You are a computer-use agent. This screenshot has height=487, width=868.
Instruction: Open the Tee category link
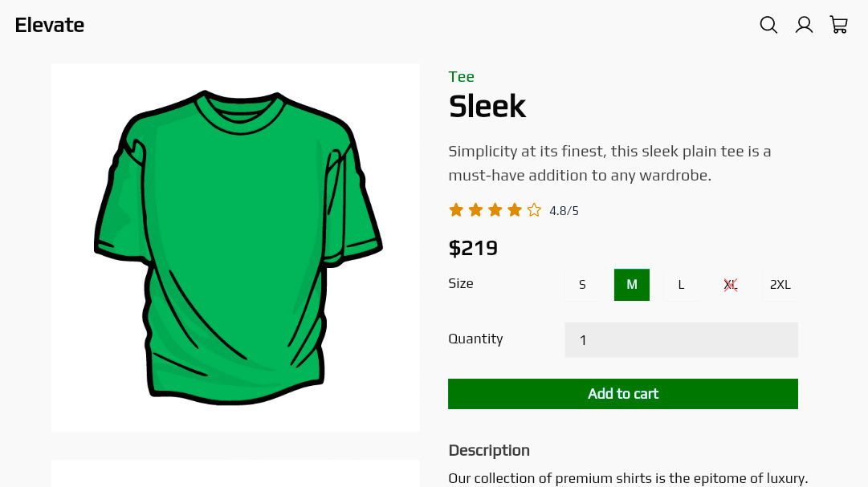coord(461,77)
